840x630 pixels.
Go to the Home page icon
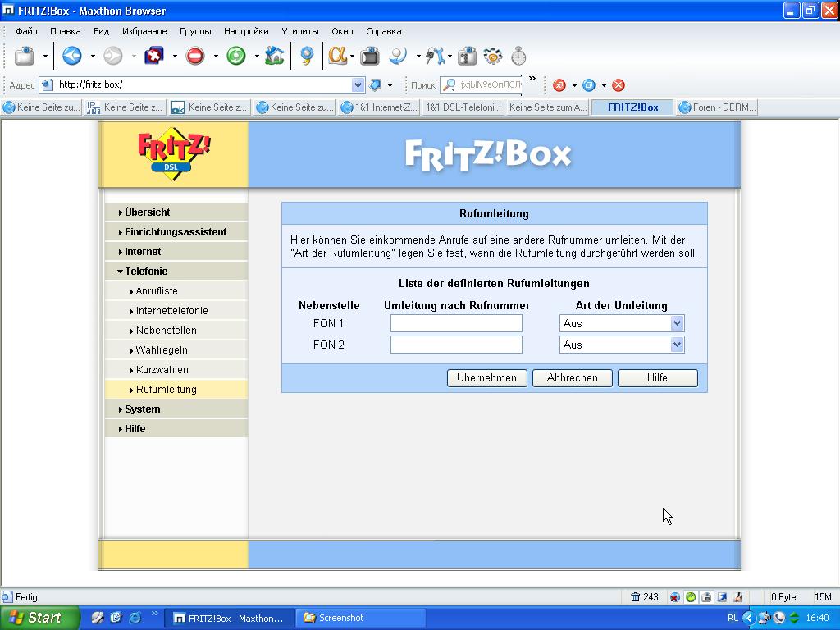coord(274,56)
